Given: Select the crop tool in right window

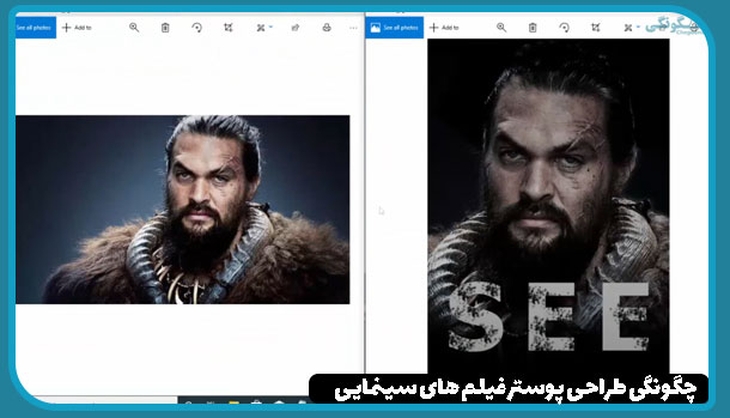Looking at the screenshot, I should coord(595,27).
